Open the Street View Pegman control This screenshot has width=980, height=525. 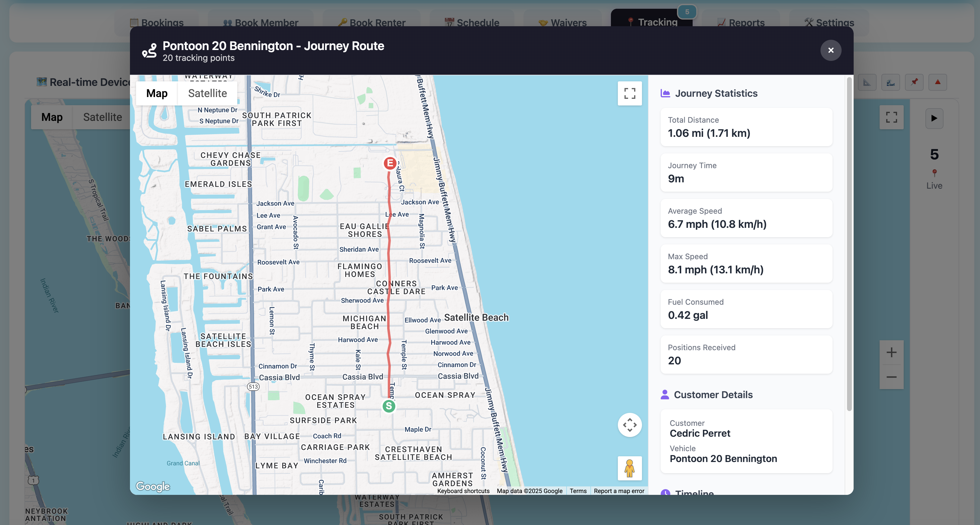(x=630, y=468)
